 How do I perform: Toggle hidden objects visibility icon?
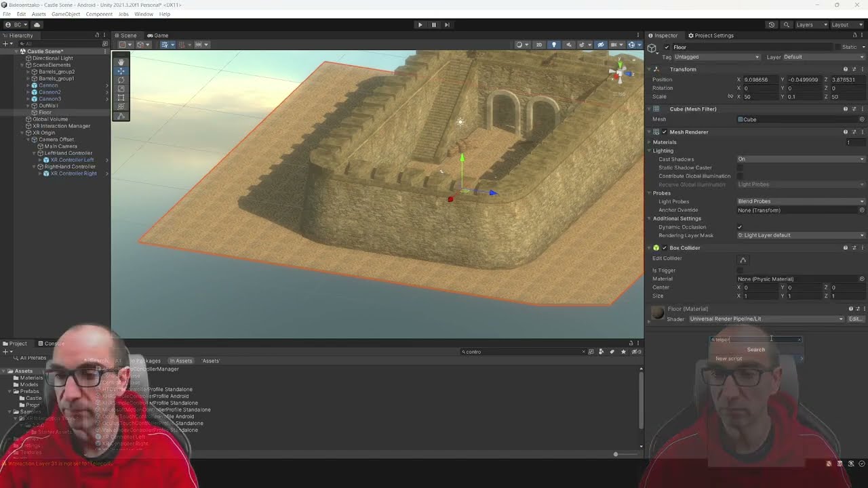coord(600,45)
